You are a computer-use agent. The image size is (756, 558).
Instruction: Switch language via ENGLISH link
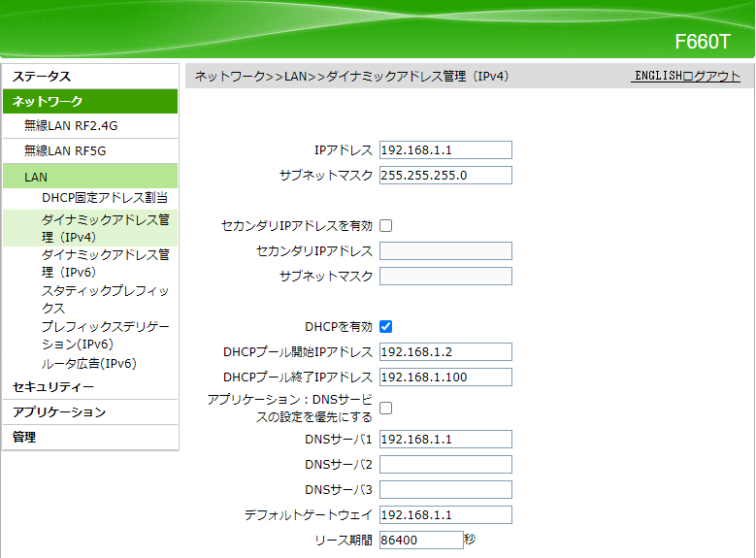point(658,76)
